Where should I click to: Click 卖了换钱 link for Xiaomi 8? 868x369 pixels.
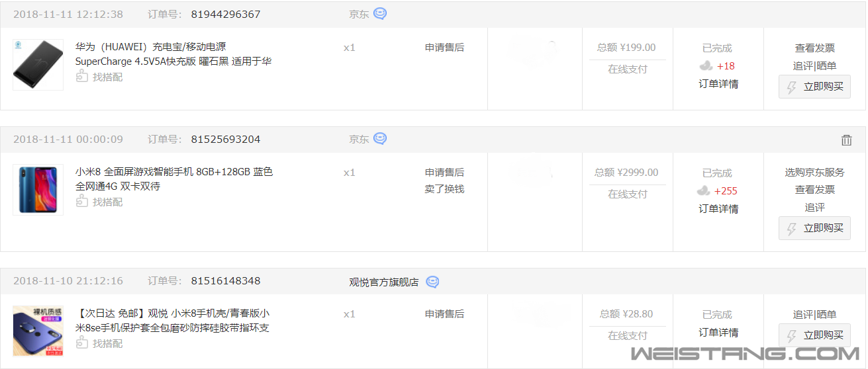click(444, 189)
